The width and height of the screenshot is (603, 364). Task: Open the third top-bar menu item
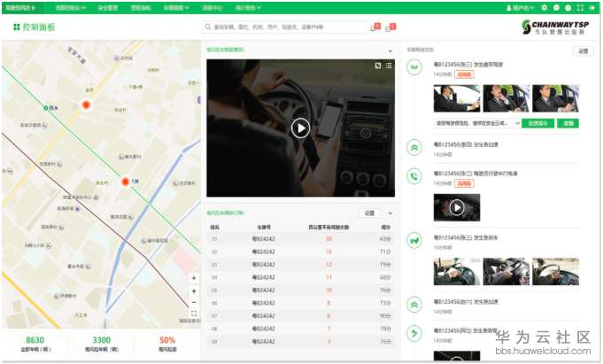(x=108, y=8)
